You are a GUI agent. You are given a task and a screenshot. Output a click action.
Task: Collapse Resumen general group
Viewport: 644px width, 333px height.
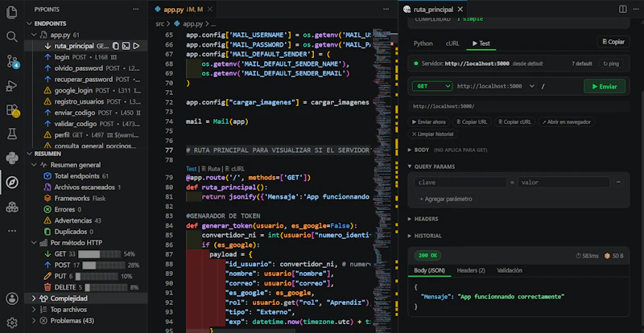34,165
